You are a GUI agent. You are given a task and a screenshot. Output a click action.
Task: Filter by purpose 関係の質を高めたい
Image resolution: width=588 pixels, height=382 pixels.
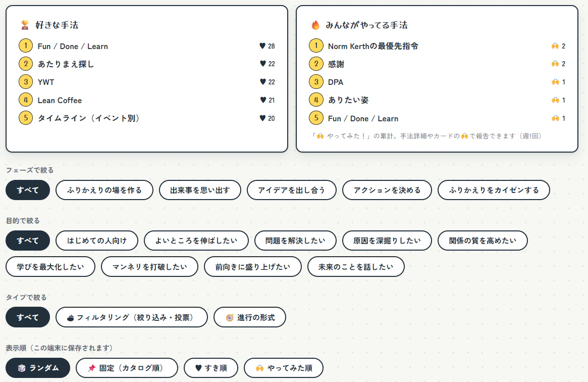(483, 241)
